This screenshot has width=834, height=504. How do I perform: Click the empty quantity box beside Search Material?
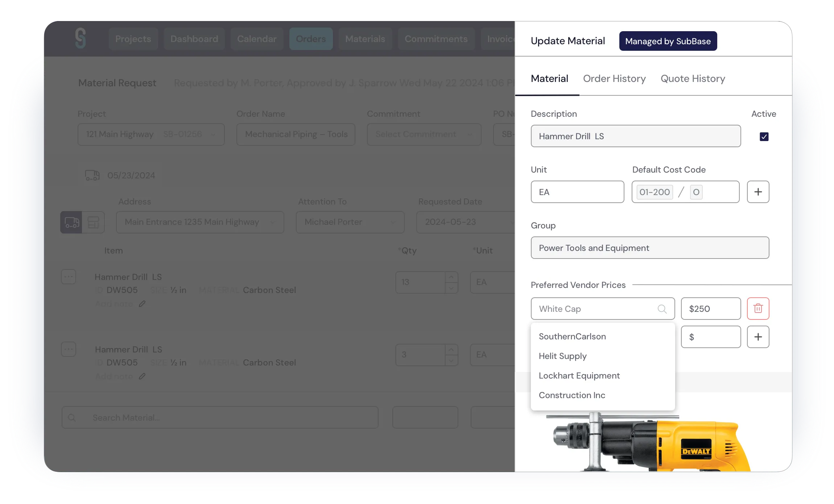pos(425,417)
